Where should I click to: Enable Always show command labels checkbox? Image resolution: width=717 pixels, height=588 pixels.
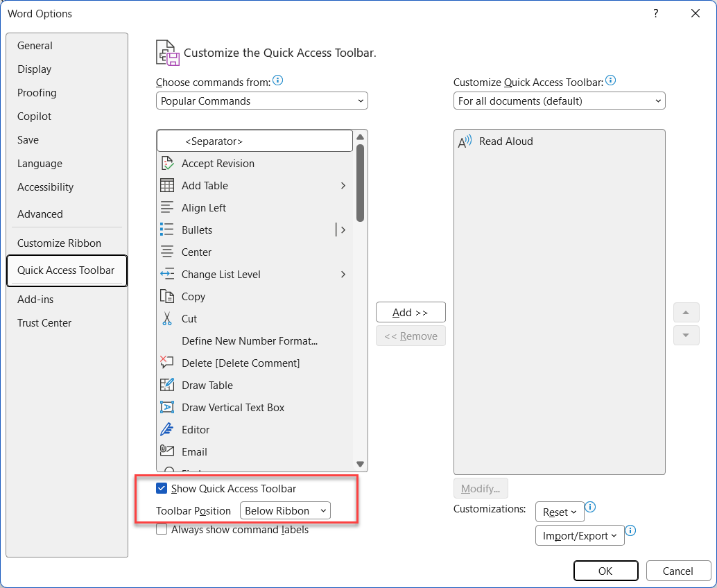click(162, 530)
